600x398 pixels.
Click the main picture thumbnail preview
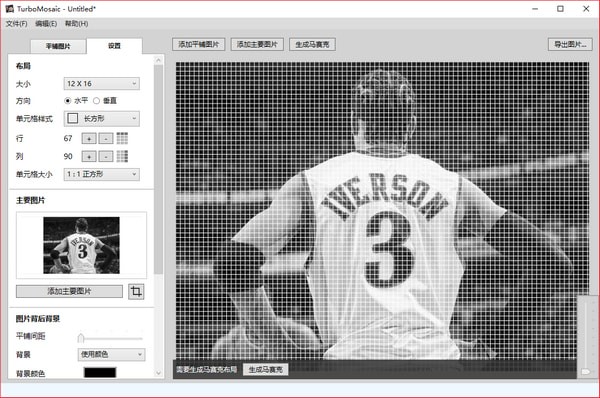(x=81, y=245)
